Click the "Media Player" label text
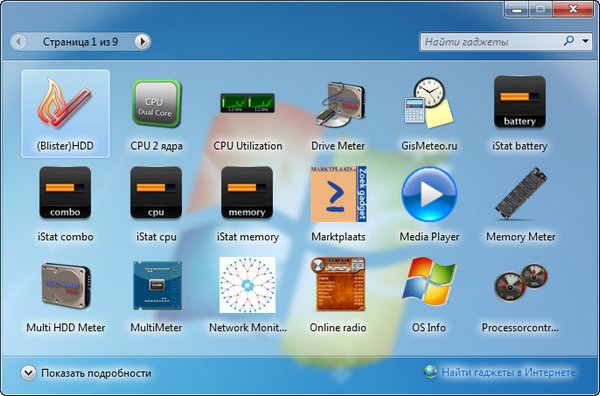The width and height of the screenshot is (600, 396). [x=429, y=237]
